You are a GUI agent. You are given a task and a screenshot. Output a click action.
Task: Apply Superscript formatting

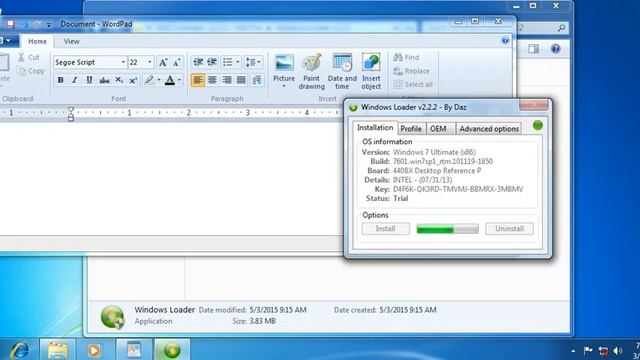(133, 80)
